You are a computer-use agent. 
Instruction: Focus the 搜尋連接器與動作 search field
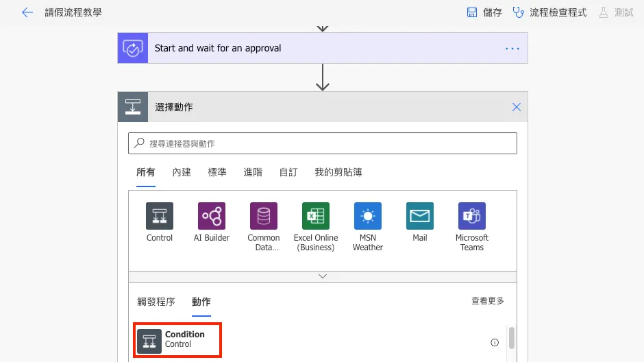(323, 143)
